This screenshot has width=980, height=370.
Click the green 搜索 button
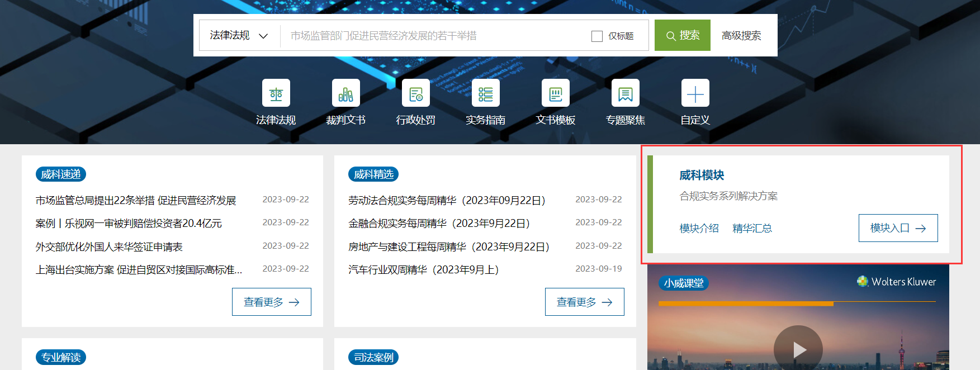click(682, 35)
